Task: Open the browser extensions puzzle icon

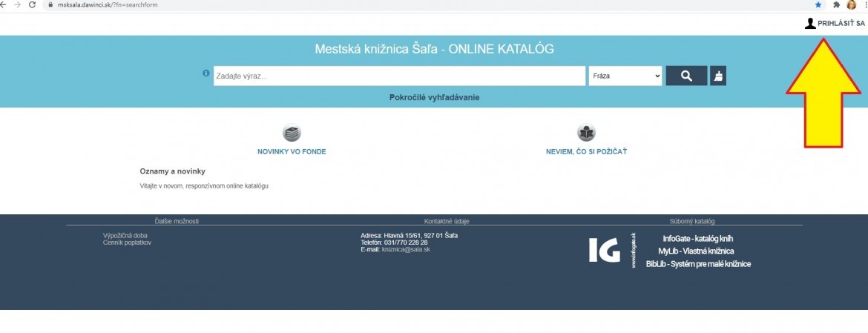Action: (836, 4)
